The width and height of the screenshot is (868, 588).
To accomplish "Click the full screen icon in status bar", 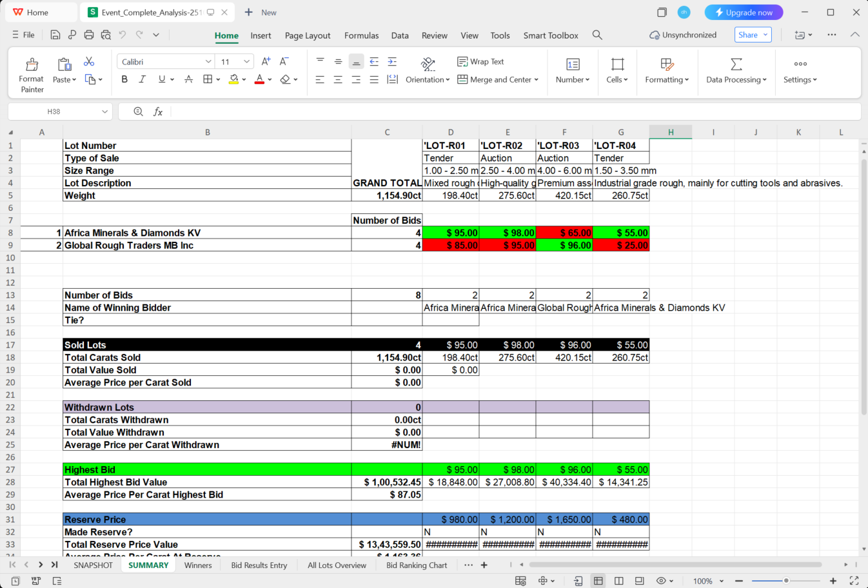I will pos(854,581).
